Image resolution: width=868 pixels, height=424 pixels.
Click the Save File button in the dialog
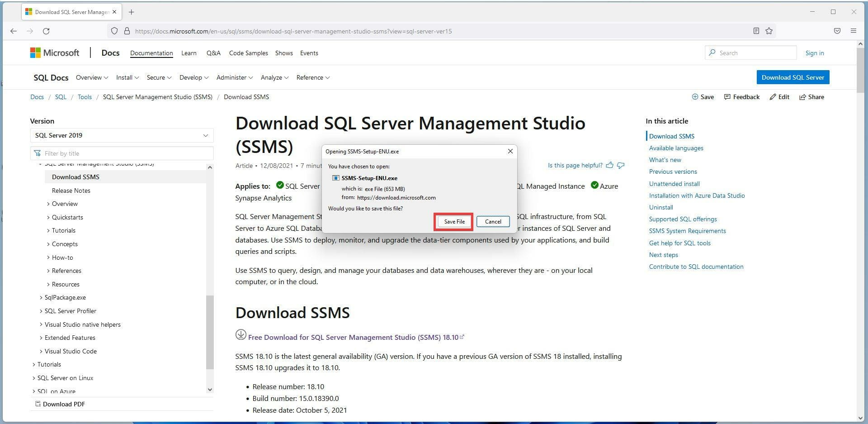pyautogui.click(x=453, y=221)
